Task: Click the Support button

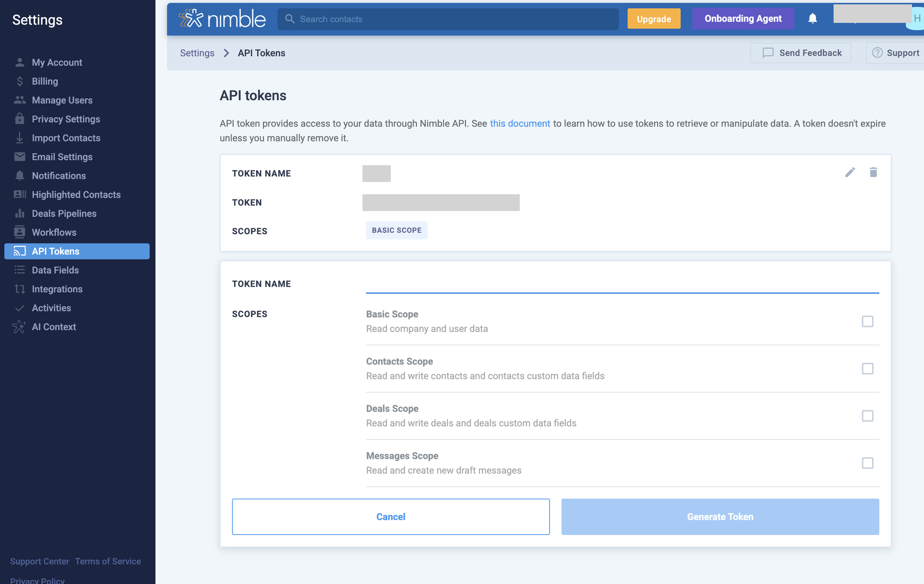Action: coord(895,53)
